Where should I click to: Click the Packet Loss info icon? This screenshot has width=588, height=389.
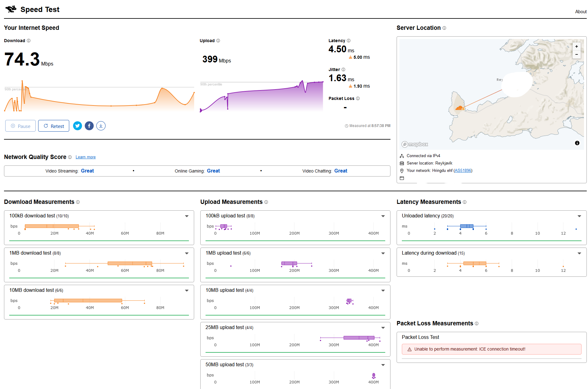click(x=358, y=98)
